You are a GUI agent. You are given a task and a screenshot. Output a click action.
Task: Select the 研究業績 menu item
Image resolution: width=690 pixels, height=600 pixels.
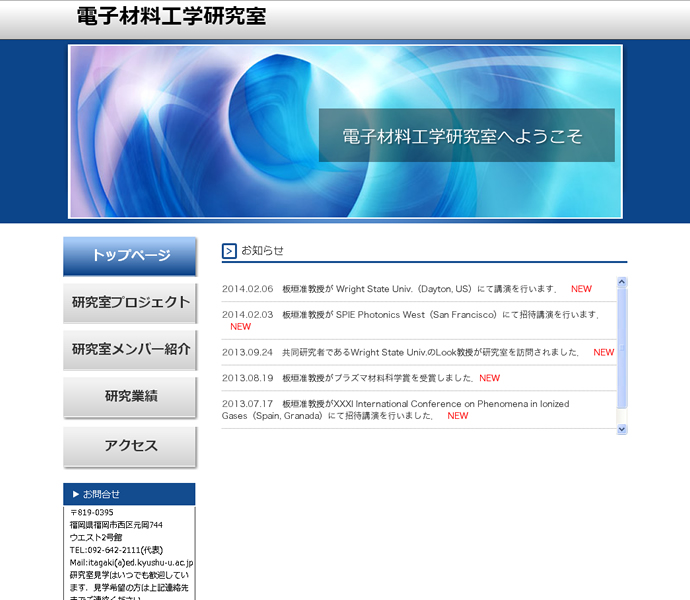[x=130, y=397]
